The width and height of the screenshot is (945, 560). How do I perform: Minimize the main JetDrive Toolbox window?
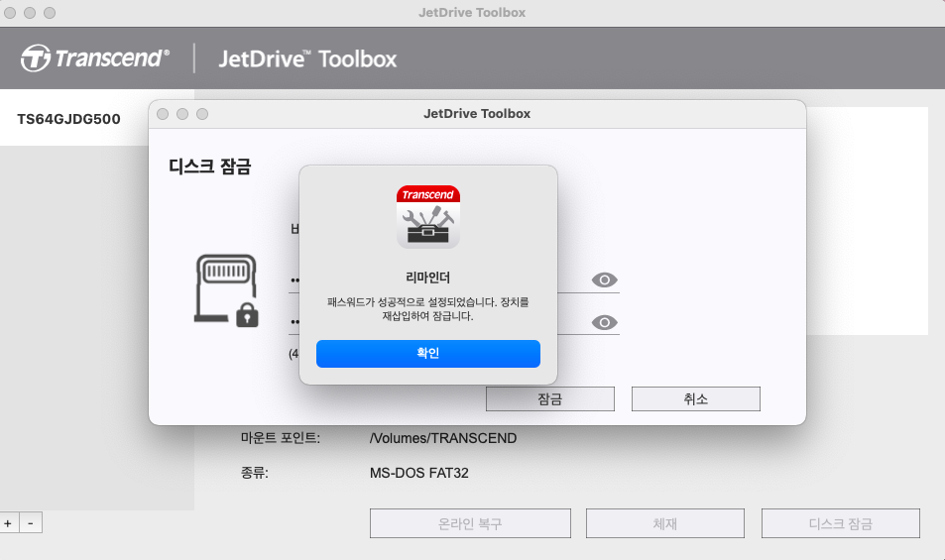click(x=30, y=13)
